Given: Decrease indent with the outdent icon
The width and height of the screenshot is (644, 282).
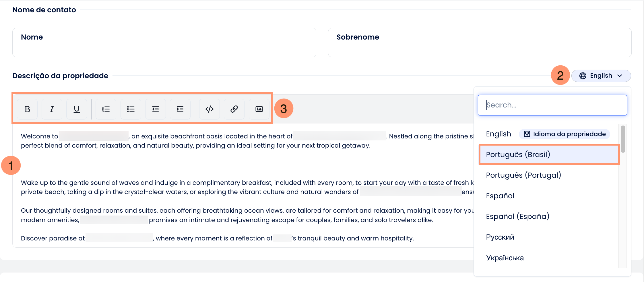Looking at the screenshot, I should point(156,109).
